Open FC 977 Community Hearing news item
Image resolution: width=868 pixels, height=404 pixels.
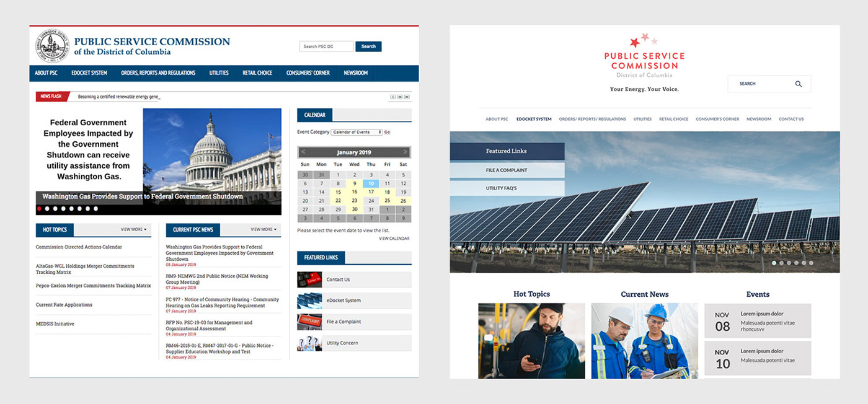click(223, 302)
